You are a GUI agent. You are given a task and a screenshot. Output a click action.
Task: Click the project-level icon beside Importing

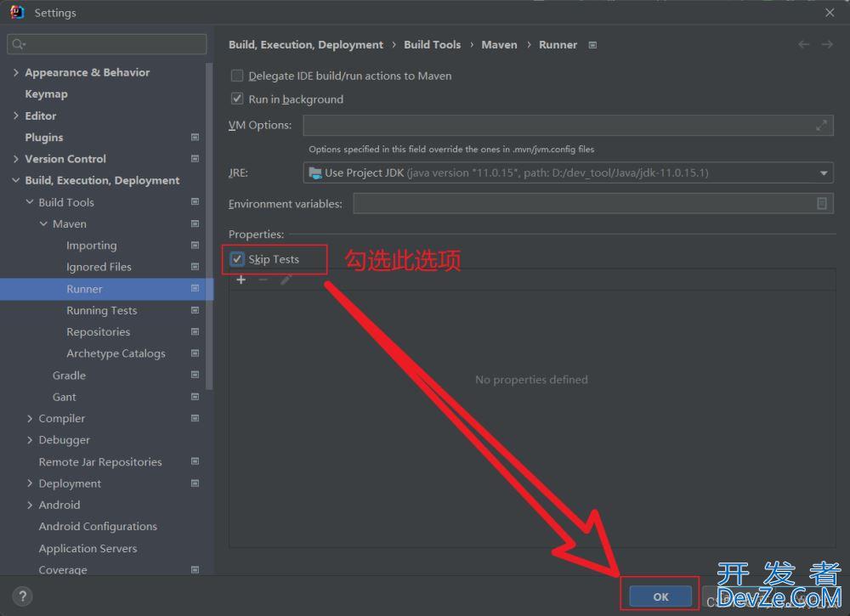click(x=195, y=245)
